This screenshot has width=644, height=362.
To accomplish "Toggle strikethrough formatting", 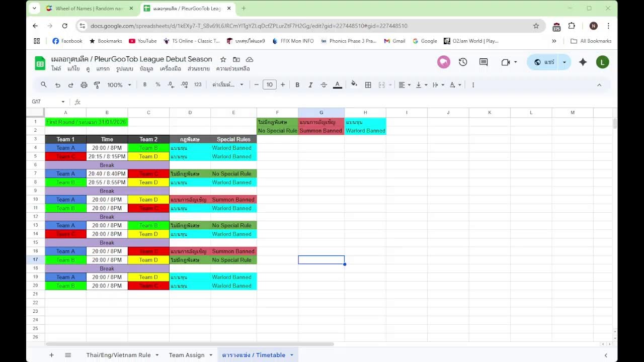I will (324, 85).
